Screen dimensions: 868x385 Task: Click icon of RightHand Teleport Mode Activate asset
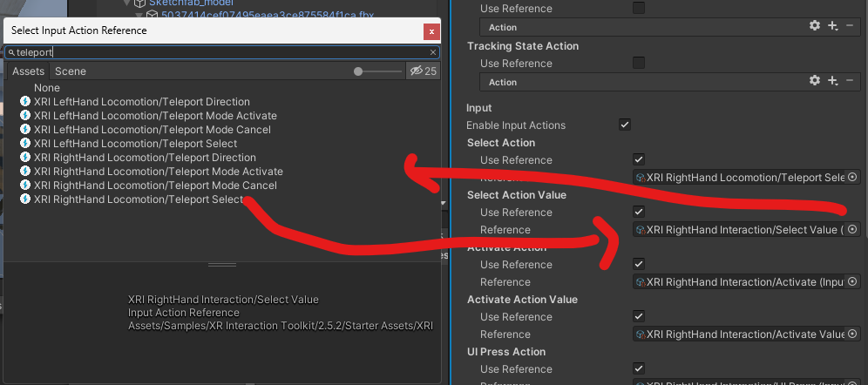25,171
